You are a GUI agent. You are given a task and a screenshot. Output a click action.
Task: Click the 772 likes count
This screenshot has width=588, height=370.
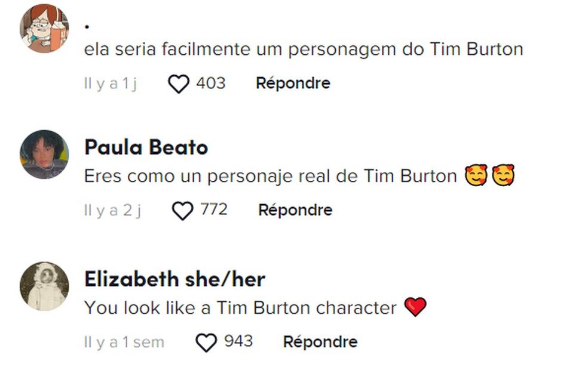(214, 210)
